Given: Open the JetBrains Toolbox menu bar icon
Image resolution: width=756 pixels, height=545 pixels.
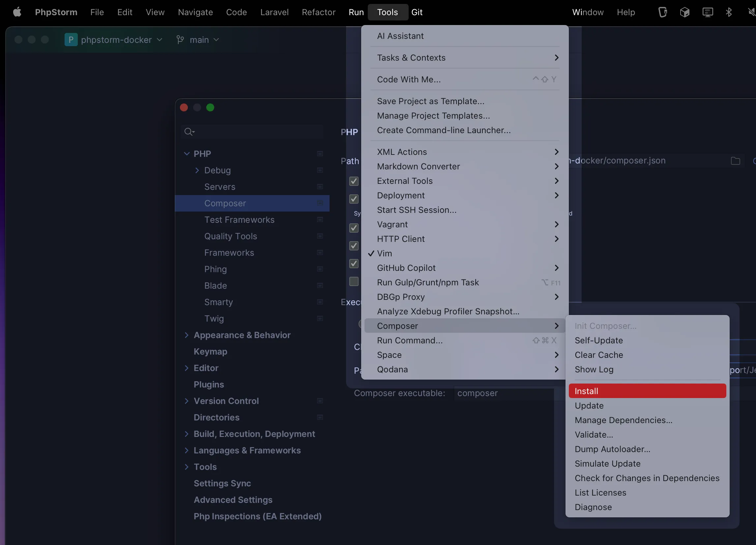Looking at the screenshot, I should (x=663, y=12).
